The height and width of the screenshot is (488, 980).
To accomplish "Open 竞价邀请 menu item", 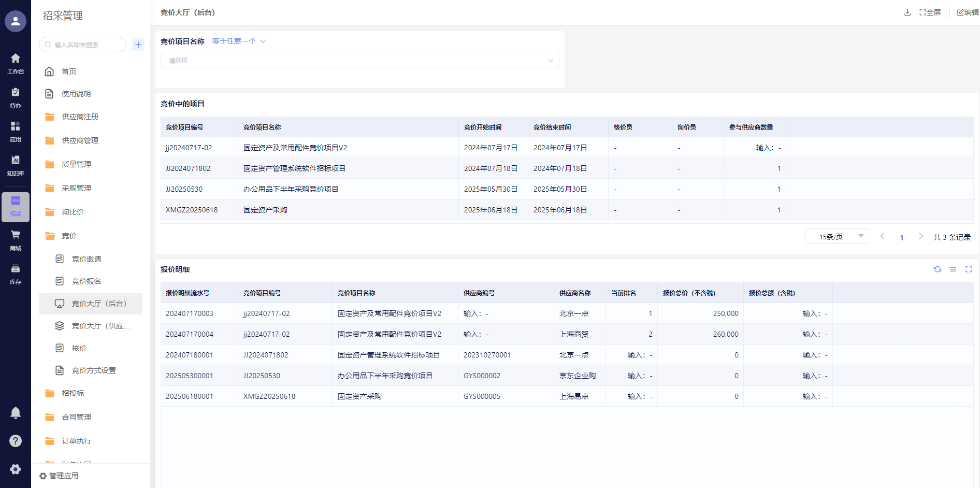I will coord(87,259).
